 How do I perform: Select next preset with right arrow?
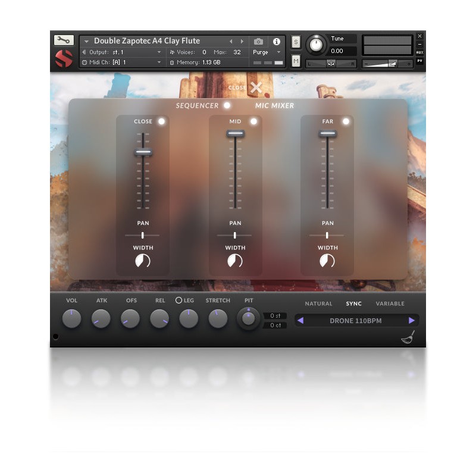click(x=411, y=321)
